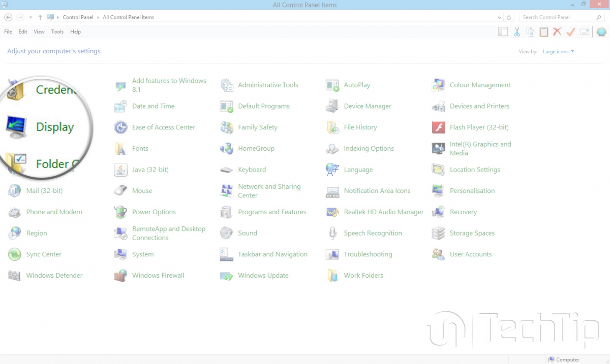Image resolution: width=610 pixels, height=364 pixels.
Task: Click the scissors Cut icon in toolbar
Action: [x=516, y=32]
